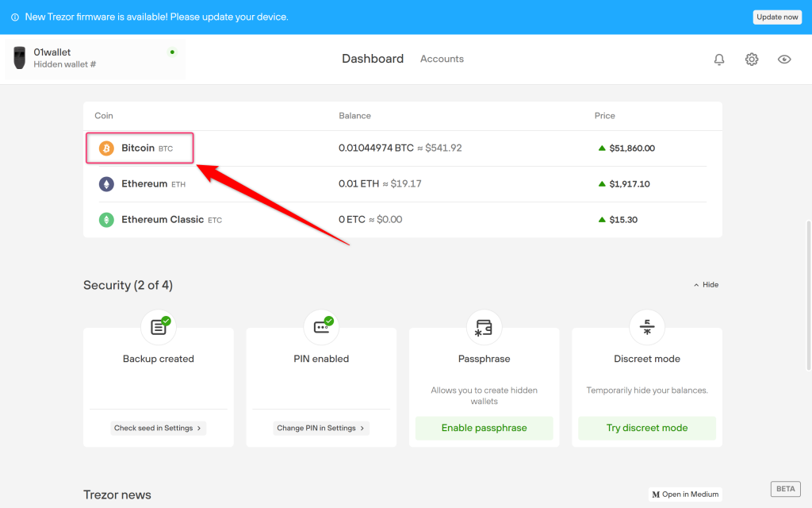
Task: Click the Trezor news heading
Action: pos(117,495)
